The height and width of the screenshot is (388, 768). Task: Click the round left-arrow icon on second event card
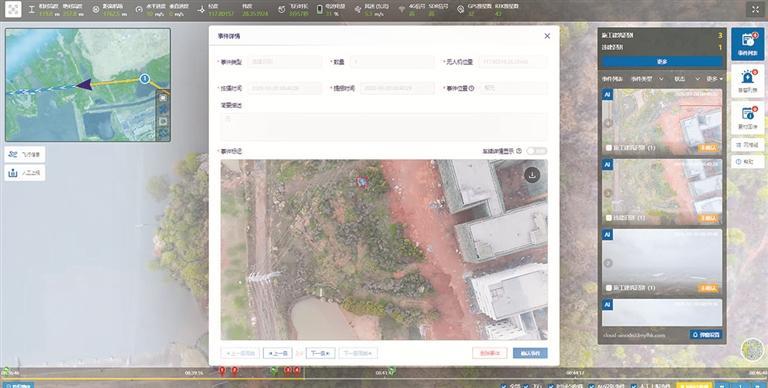(608, 193)
